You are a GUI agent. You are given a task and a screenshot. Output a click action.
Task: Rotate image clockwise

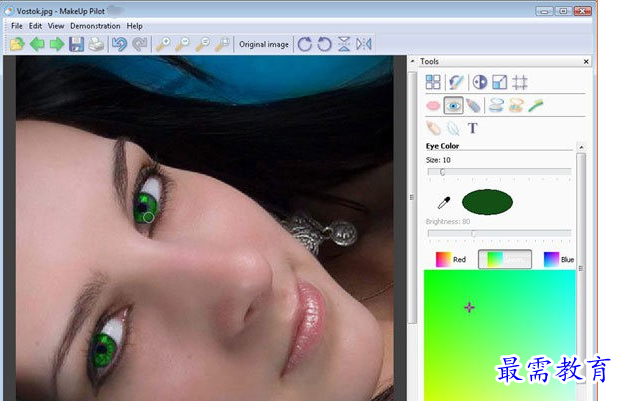(304, 44)
